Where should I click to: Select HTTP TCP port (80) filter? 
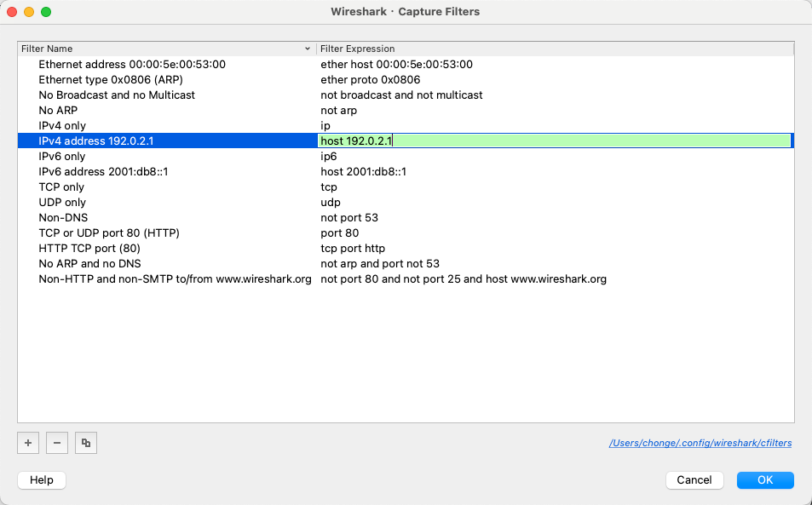[89, 249]
